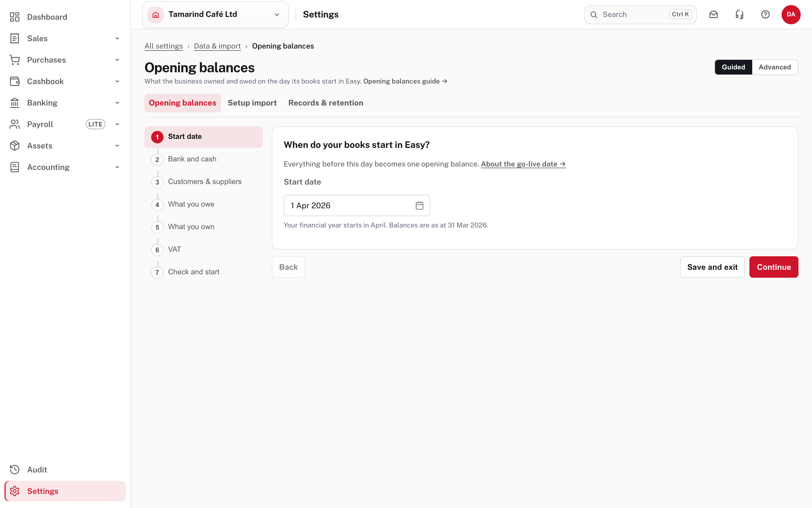Click the Search box in the header

[640, 14]
